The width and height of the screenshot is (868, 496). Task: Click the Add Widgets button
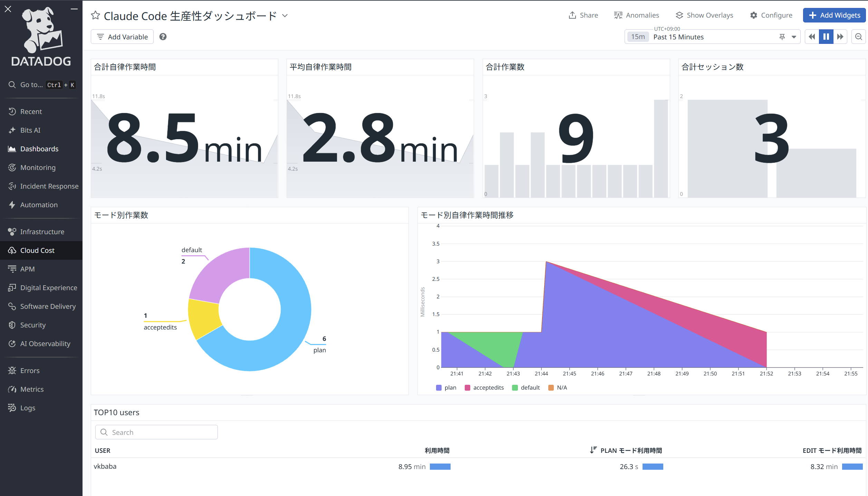pyautogui.click(x=834, y=15)
